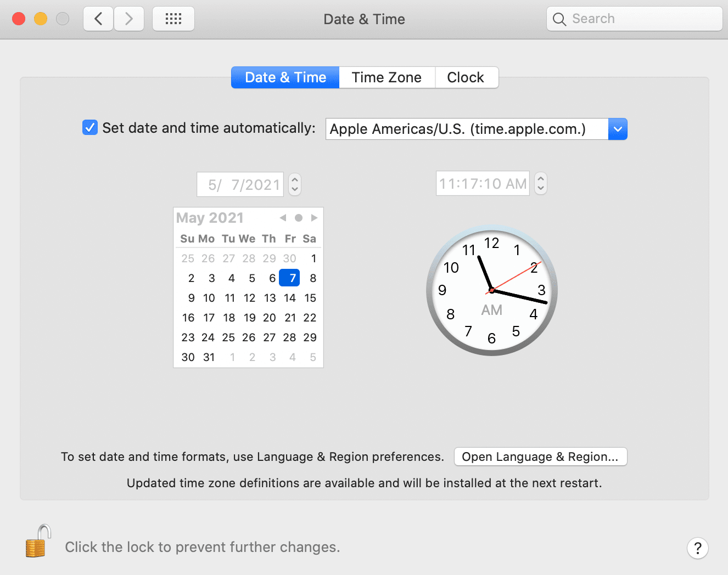The image size is (728, 575).
Task: Click the time field stepper arrows
Action: pyautogui.click(x=541, y=183)
